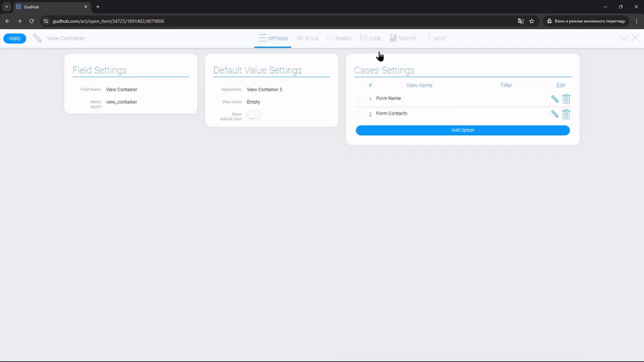
Task: Open the Style tab
Action: pos(308,38)
